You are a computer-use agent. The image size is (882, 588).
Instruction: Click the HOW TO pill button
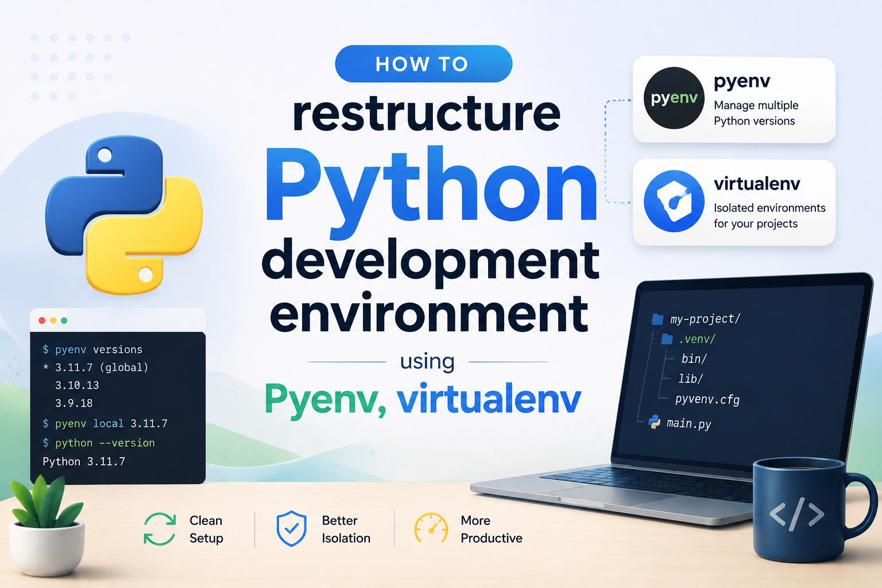[x=423, y=64]
